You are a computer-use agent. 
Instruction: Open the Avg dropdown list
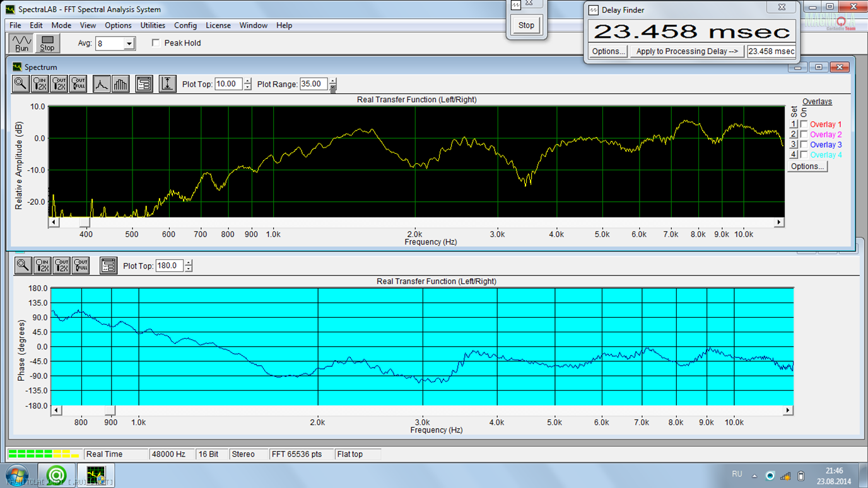(x=129, y=44)
